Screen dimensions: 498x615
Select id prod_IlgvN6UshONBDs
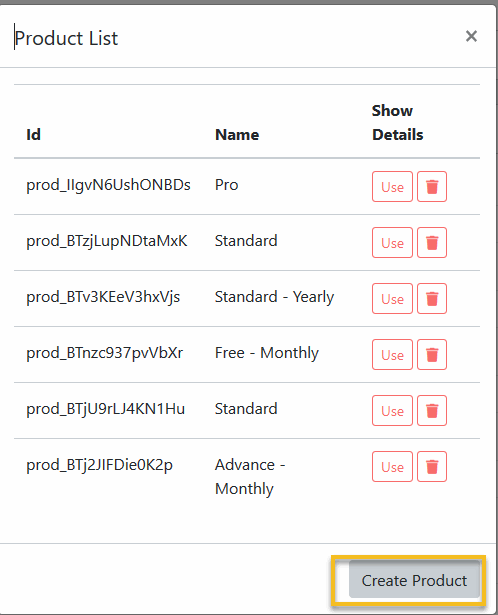point(108,185)
